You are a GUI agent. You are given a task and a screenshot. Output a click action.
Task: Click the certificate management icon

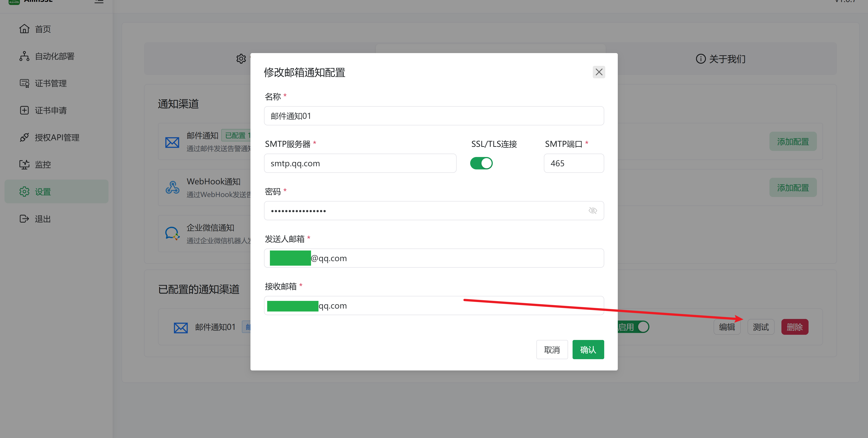click(24, 83)
